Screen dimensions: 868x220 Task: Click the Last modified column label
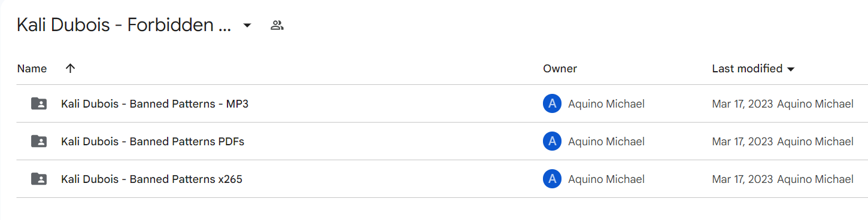point(747,69)
